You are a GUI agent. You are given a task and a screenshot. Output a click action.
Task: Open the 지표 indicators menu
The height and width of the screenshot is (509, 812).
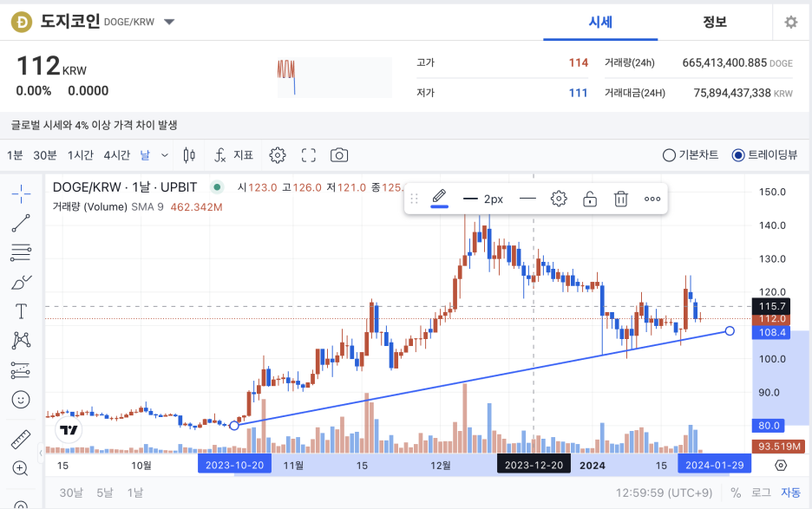[233, 155]
